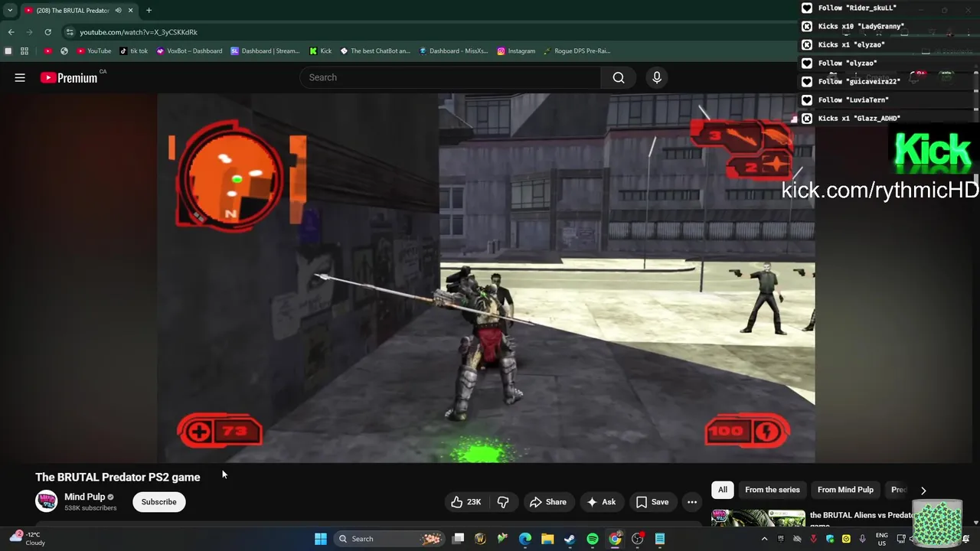
Task: Launch World of Warcraft from taskbar
Action: click(480, 539)
